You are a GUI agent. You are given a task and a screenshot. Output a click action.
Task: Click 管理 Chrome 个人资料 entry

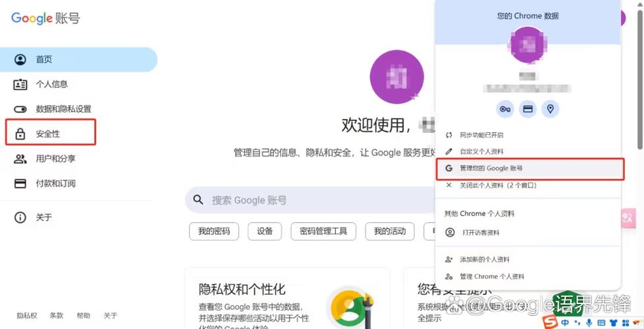[x=527, y=276]
